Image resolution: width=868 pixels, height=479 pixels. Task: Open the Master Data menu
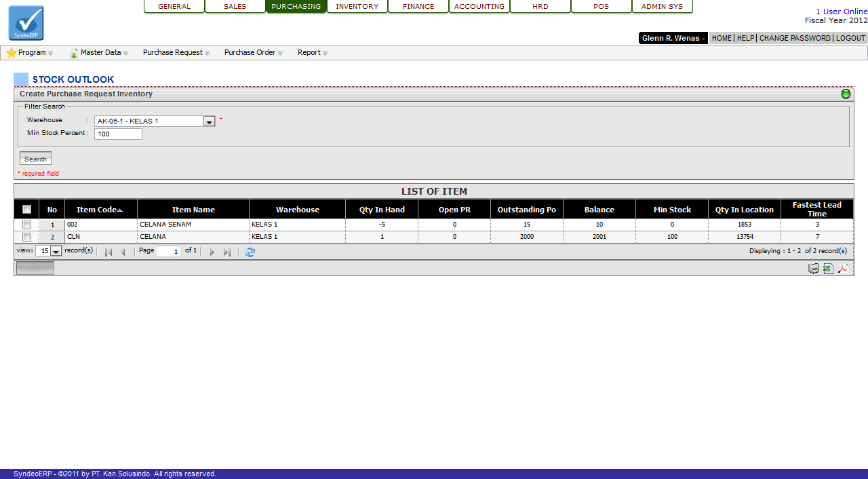coord(100,52)
